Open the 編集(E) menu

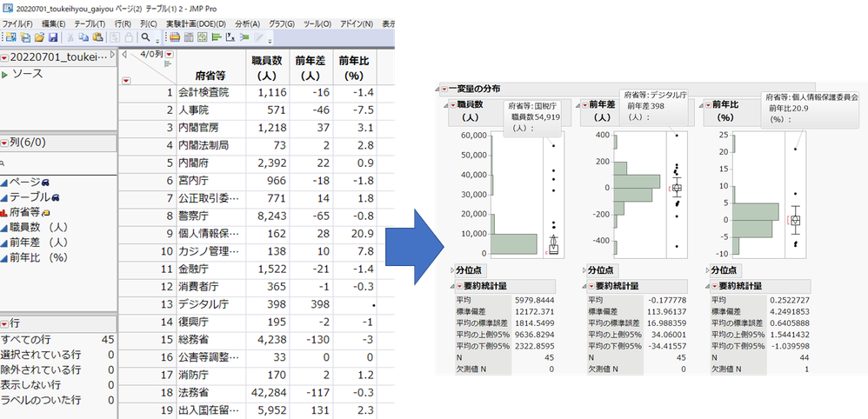pos(54,23)
